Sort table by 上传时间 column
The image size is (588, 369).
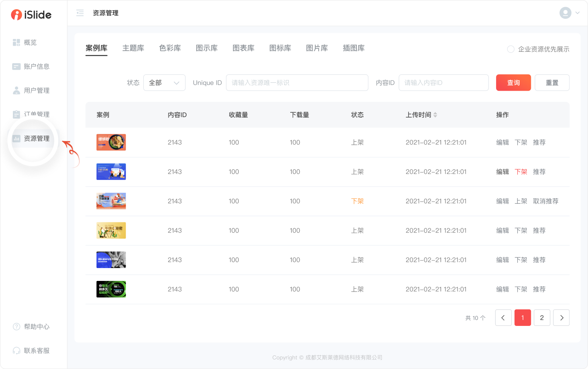435,115
